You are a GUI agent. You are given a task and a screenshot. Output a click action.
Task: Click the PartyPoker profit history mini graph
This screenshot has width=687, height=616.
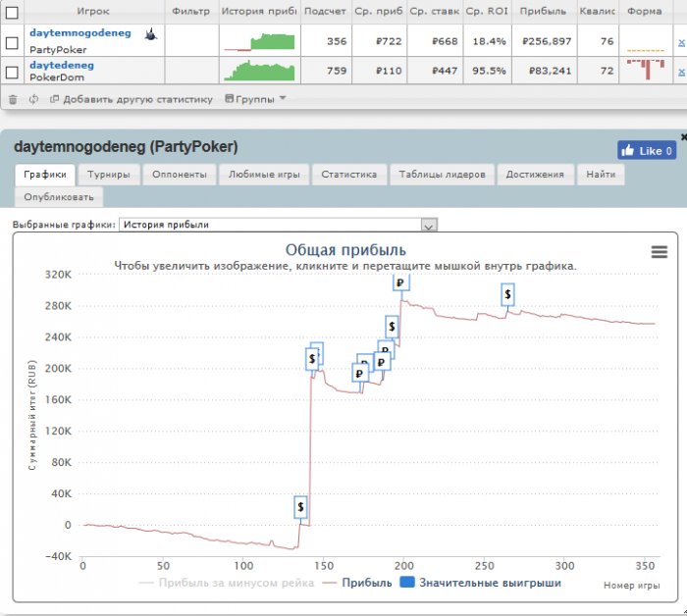tap(259, 41)
